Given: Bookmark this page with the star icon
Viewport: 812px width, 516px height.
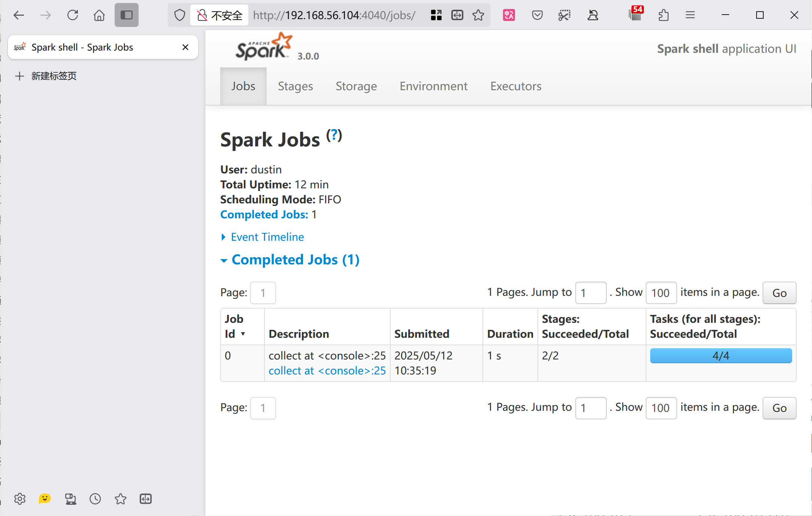Looking at the screenshot, I should coord(478,15).
